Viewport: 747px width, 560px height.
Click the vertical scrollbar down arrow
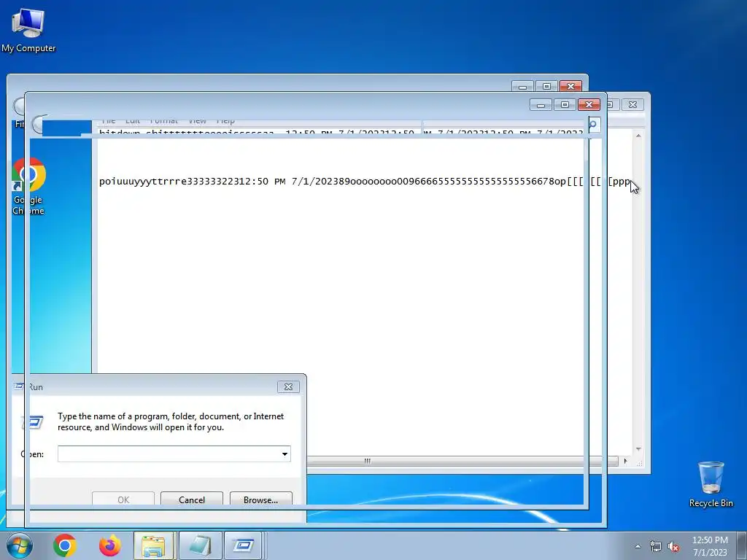point(638,449)
